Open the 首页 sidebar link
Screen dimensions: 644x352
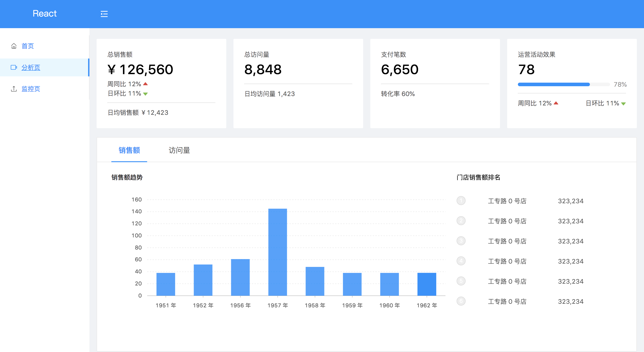click(28, 46)
